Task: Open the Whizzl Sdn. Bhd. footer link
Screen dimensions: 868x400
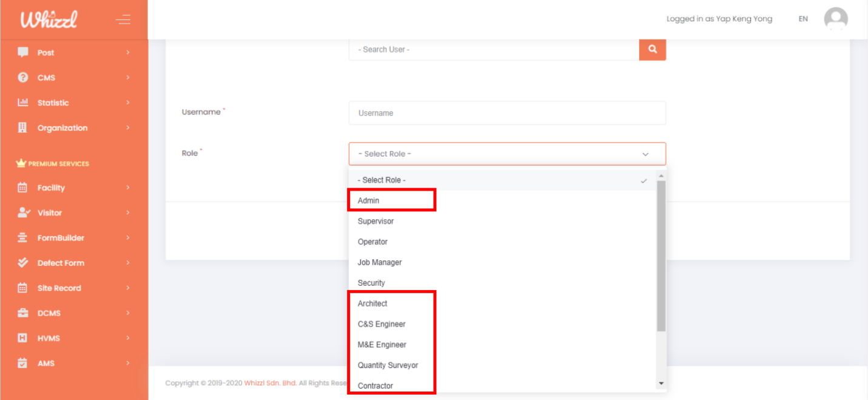Action: 270,383
